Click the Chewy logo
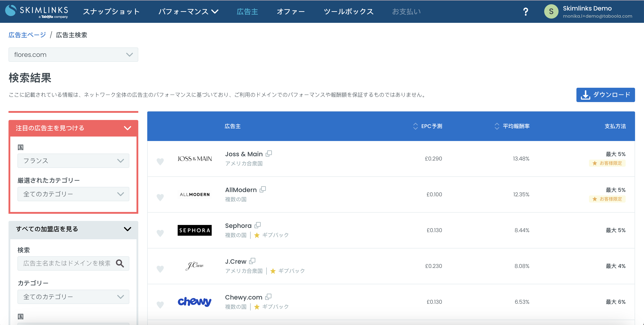Screen dimensions: 644x325 pyautogui.click(x=195, y=302)
